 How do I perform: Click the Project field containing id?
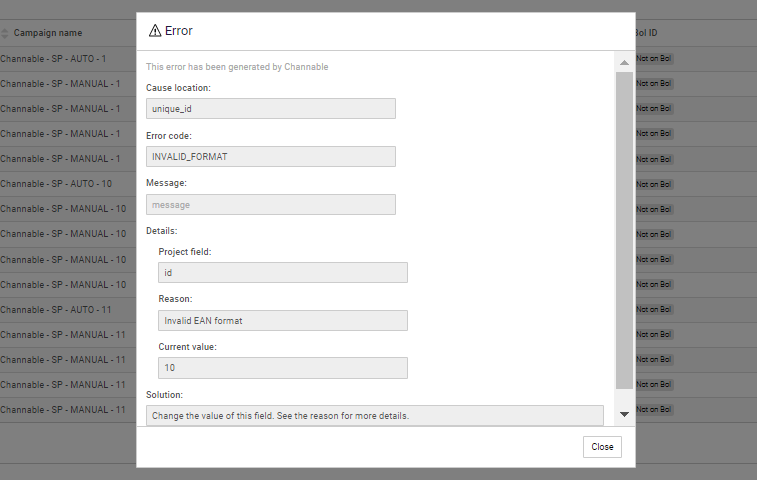tap(283, 272)
